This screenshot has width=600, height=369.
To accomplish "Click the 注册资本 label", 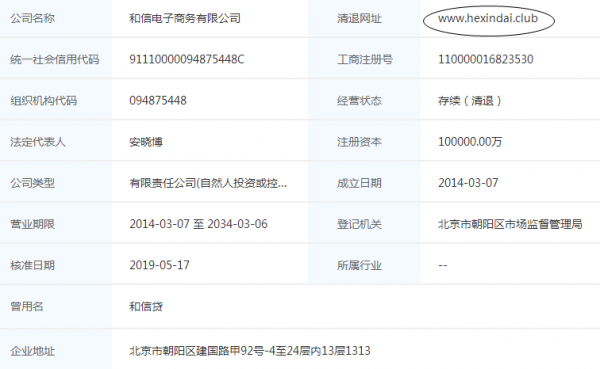I will 359,142.
